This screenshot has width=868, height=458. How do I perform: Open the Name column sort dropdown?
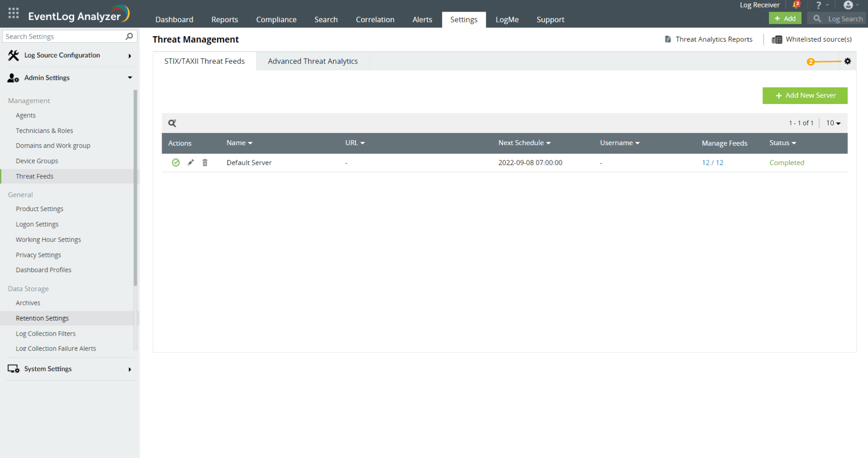pyautogui.click(x=250, y=143)
